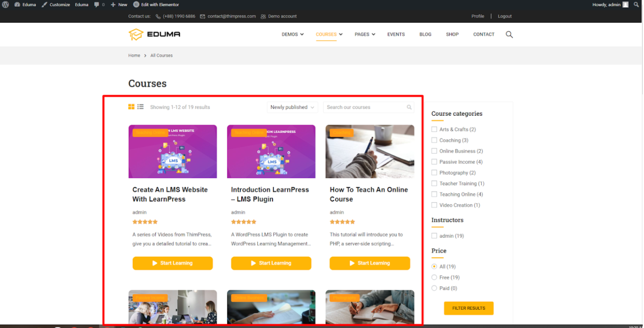Click star rating under Introduction LearnPress
The width and height of the screenshot is (644, 328).
[244, 222]
